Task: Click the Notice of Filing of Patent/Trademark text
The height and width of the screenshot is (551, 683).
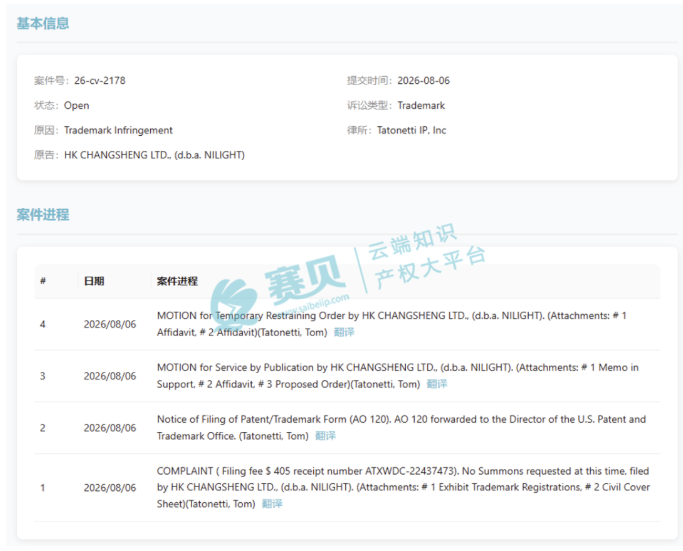Action: click(x=401, y=428)
